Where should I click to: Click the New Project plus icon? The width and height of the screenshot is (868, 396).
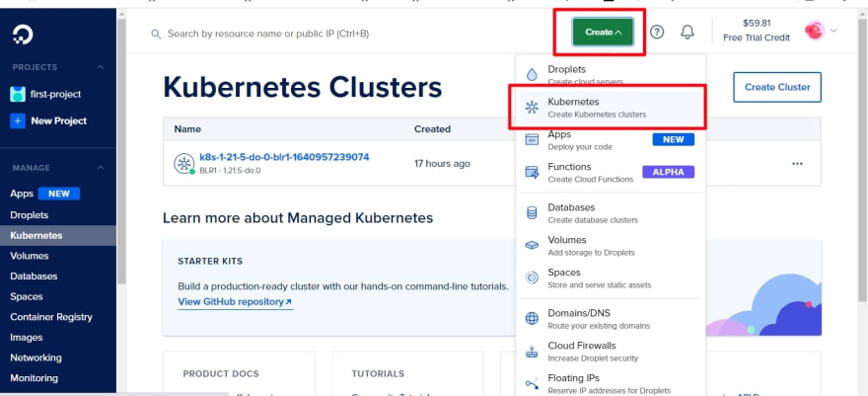[18, 120]
